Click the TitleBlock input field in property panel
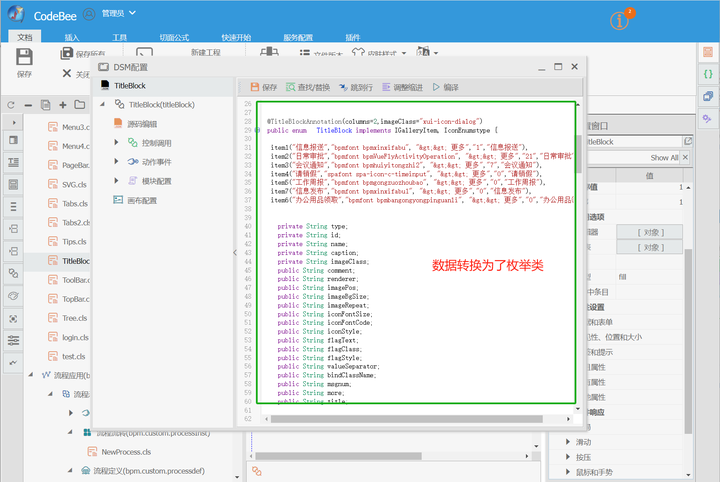 [x=634, y=141]
